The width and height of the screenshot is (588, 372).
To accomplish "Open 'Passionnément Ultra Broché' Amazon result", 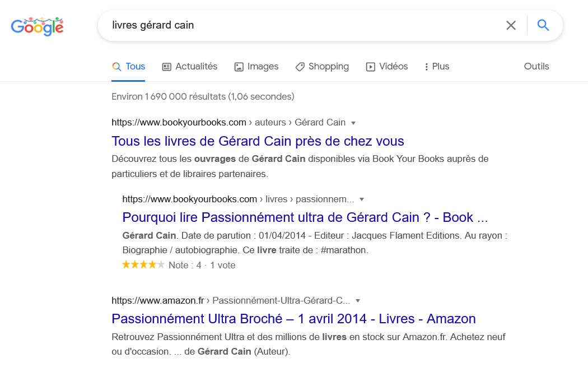I will click(x=293, y=319).
